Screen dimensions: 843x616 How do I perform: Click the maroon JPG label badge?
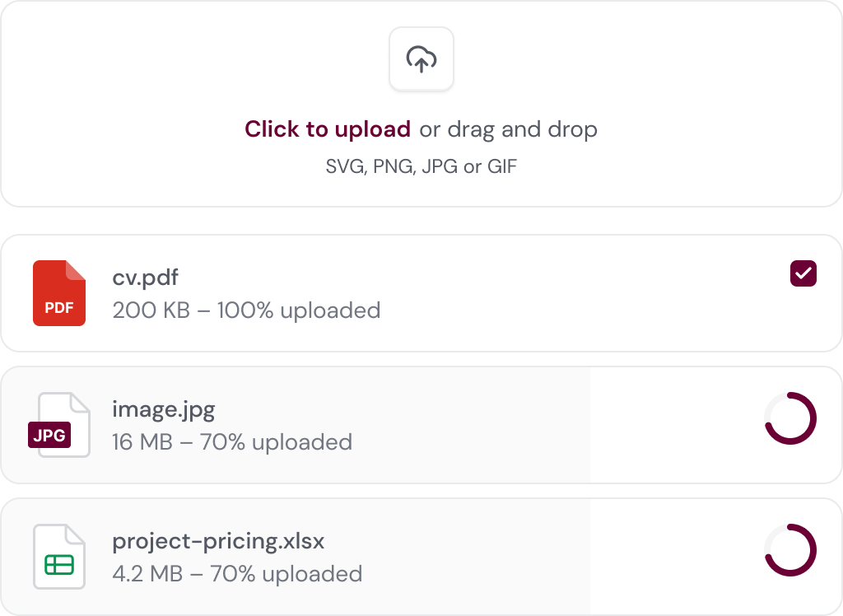pyautogui.click(x=49, y=436)
